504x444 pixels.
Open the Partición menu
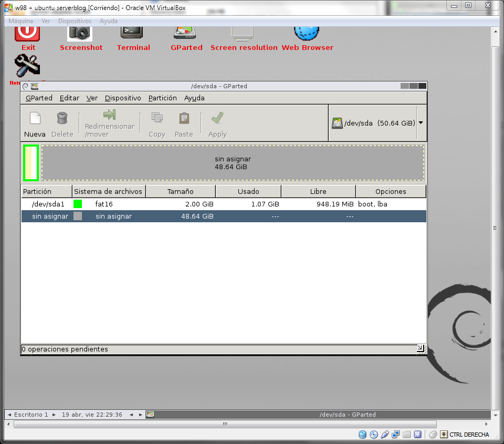point(163,98)
